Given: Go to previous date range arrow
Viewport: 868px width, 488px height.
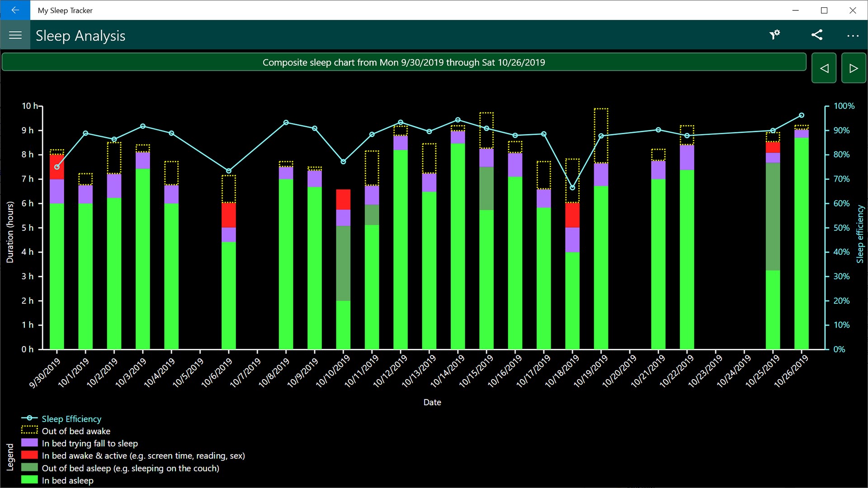Looking at the screenshot, I should pos(824,68).
